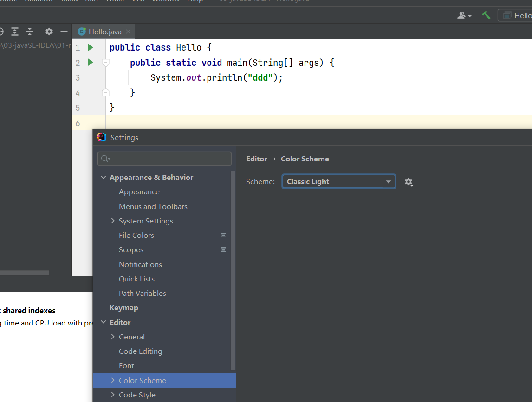Image resolution: width=532 pixels, height=402 pixels.
Task: Click line number 3 in the gutter
Action: tap(78, 77)
